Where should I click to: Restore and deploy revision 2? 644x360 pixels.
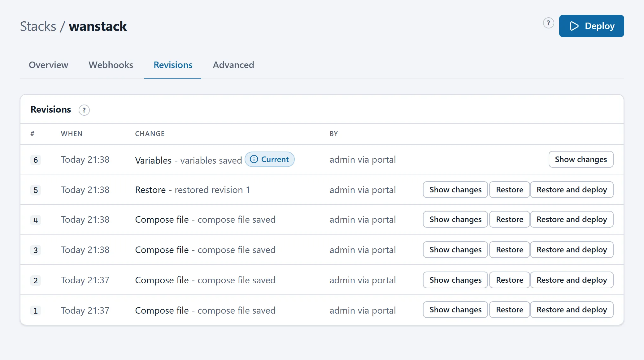pyautogui.click(x=572, y=280)
